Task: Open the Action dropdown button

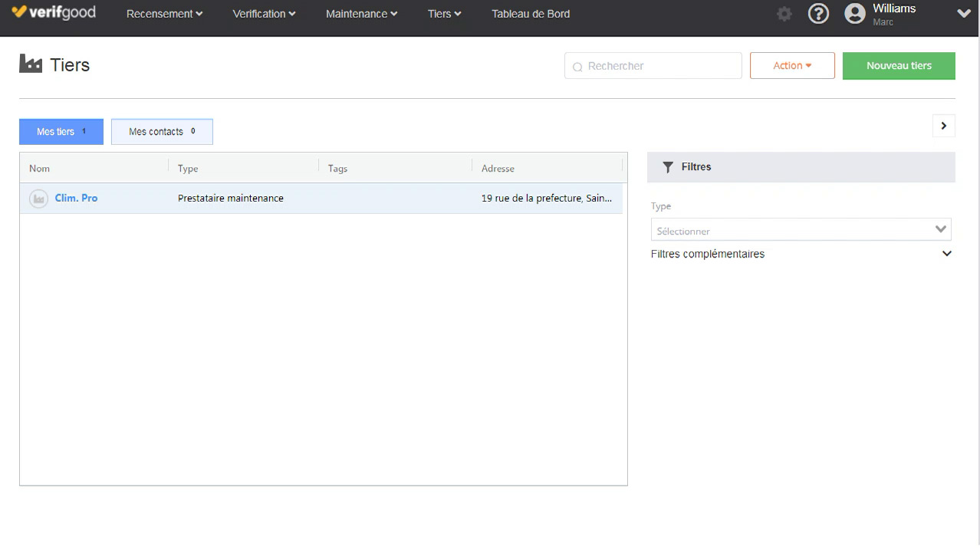Action: [x=791, y=66]
